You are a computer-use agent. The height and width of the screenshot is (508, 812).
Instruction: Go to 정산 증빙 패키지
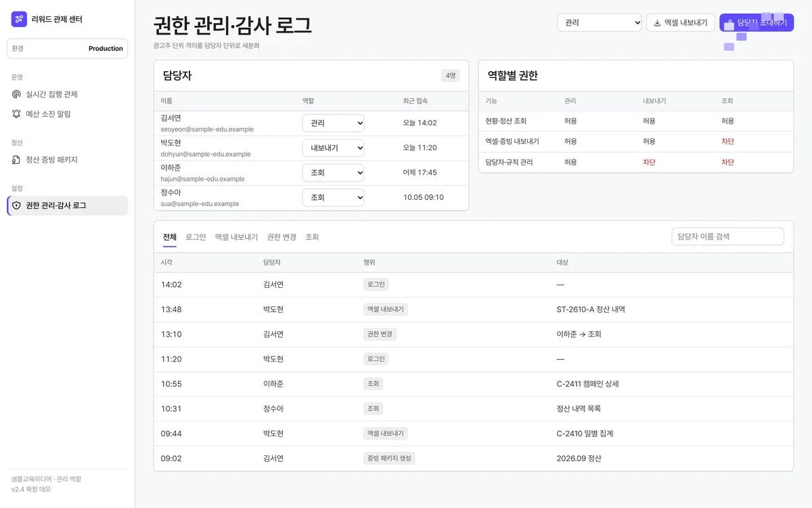[67, 160]
